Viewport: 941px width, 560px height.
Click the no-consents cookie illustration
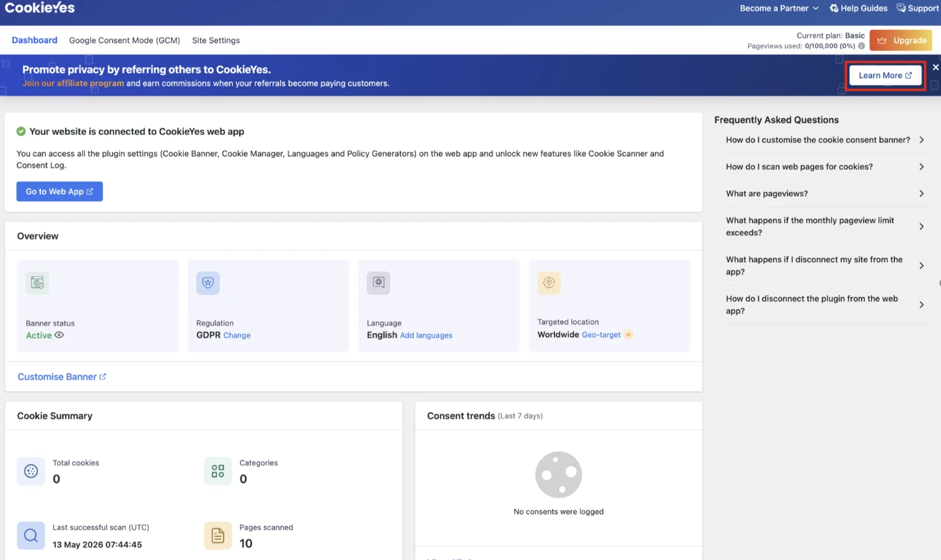[558, 475]
